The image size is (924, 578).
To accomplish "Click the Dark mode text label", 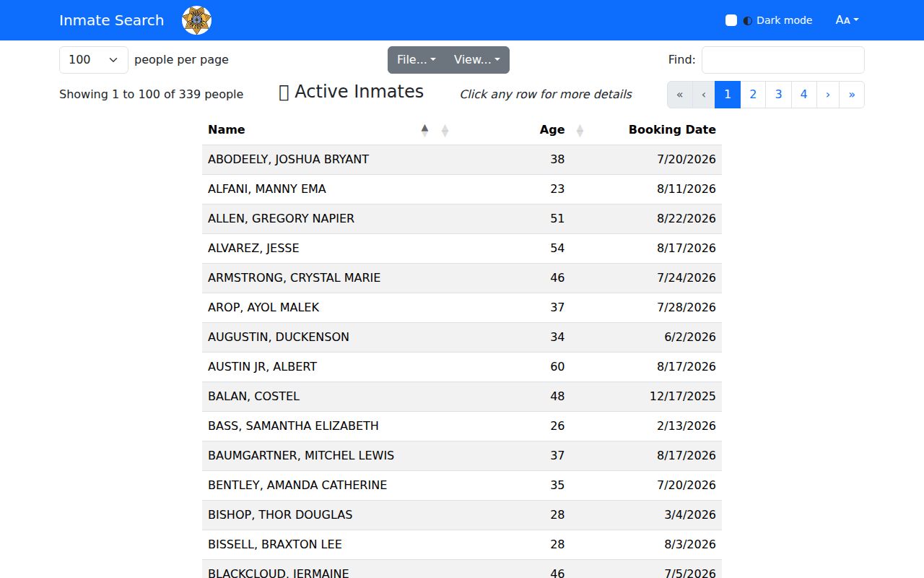I will coord(785,20).
